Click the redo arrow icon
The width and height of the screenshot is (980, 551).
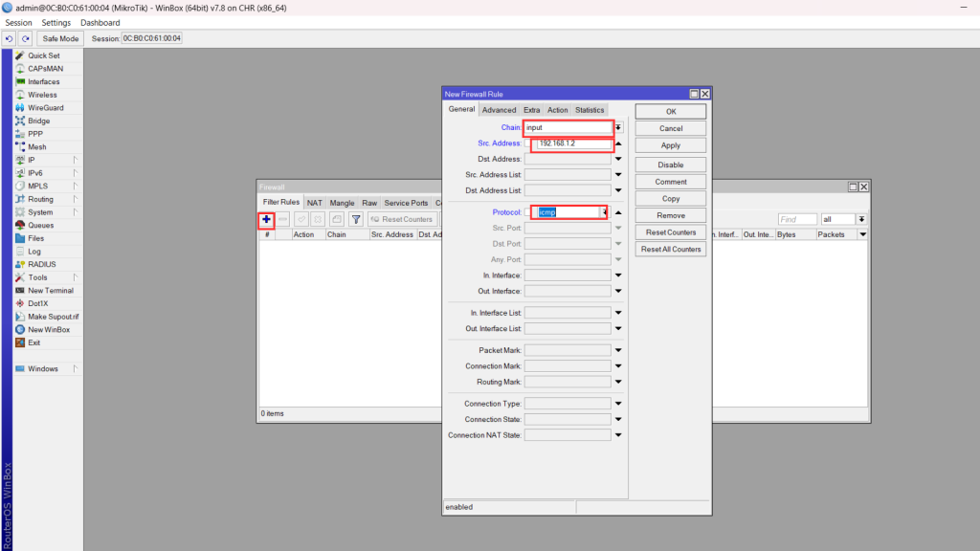(26, 38)
